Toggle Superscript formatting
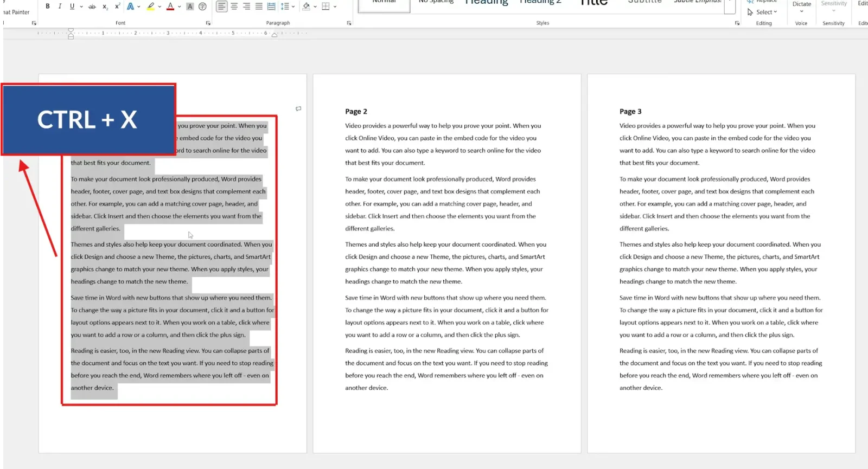Image resolution: width=868 pixels, height=469 pixels. 117,7
